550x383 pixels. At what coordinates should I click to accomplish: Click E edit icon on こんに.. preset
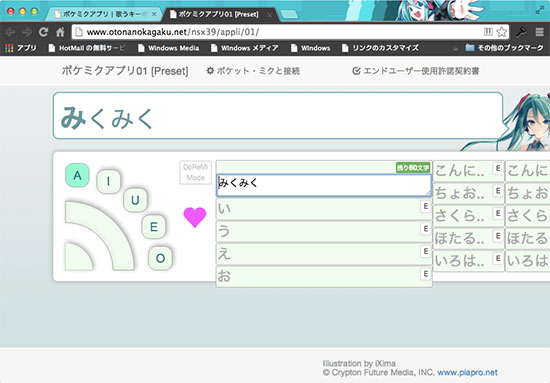[x=498, y=168]
